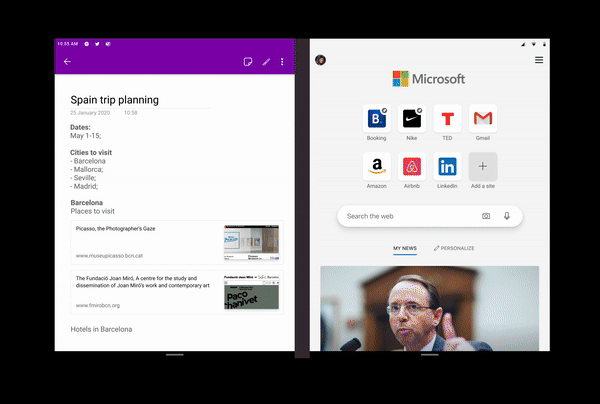Viewport: 600px width, 404px height.
Task: Click the Madrid list item
Action: 84,186
